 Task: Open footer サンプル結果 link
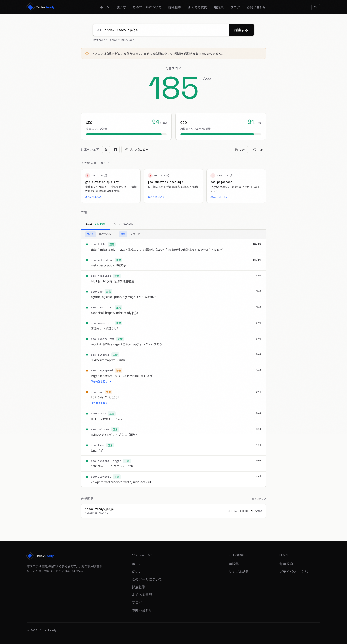click(x=239, y=572)
